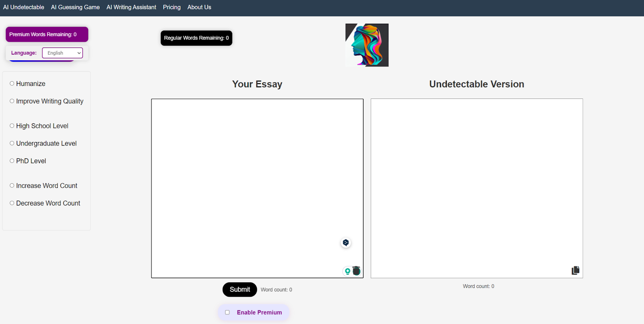Screen dimensions: 644x324
Task: Open AI Writing Assistant menu item
Action: click(x=131, y=7)
